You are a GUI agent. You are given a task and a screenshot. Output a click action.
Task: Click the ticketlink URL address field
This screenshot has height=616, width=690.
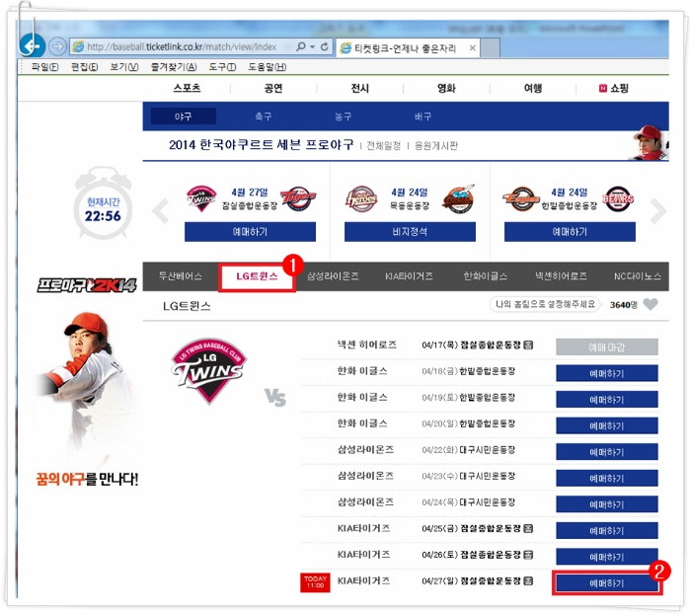coord(182,46)
